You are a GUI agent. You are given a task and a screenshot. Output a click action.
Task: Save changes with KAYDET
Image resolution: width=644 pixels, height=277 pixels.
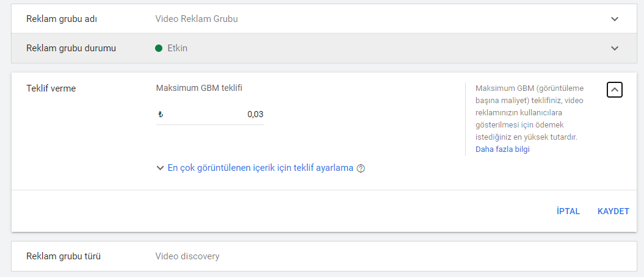(613, 211)
